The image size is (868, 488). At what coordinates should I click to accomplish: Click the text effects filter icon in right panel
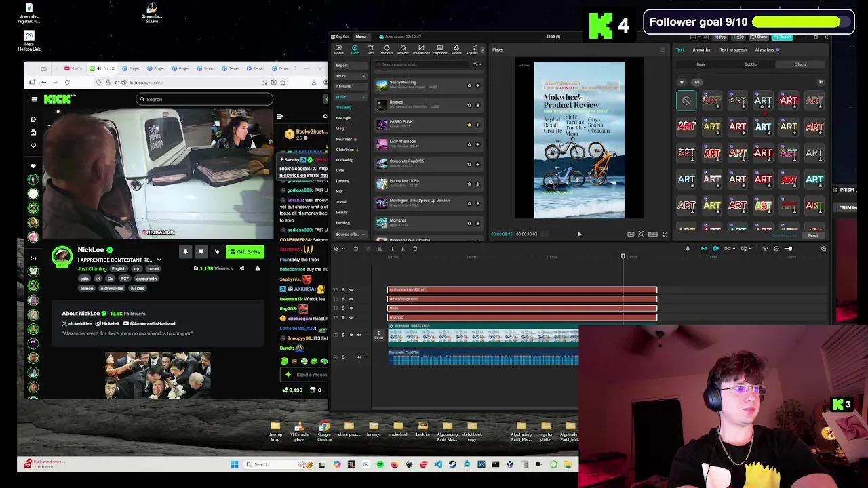tap(821, 82)
